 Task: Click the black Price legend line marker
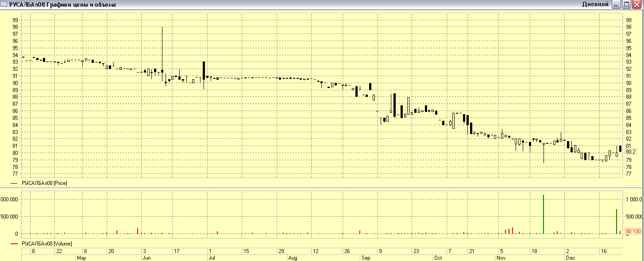click(15, 183)
